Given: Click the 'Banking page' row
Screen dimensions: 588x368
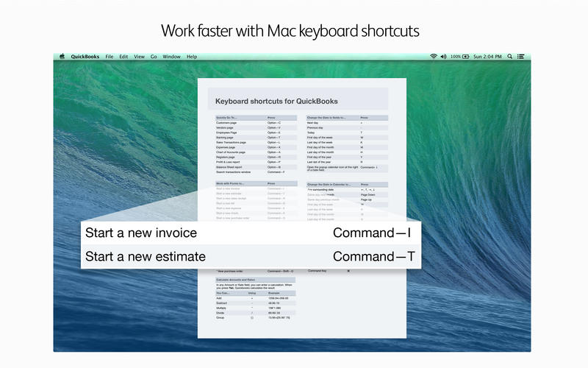Looking at the screenshot, I should click(256, 138).
